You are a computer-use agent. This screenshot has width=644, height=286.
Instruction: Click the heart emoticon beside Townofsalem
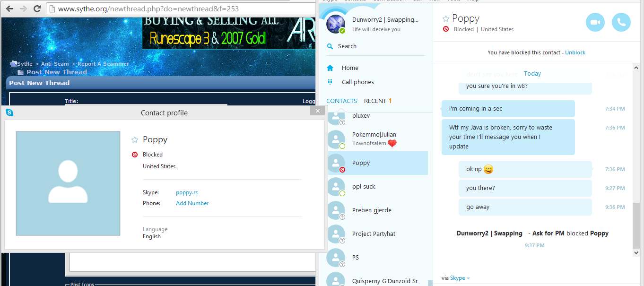click(x=392, y=144)
